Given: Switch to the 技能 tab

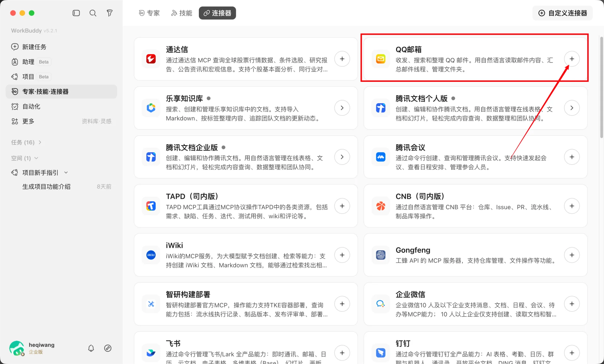Looking at the screenshot, I should coord(182,13).
